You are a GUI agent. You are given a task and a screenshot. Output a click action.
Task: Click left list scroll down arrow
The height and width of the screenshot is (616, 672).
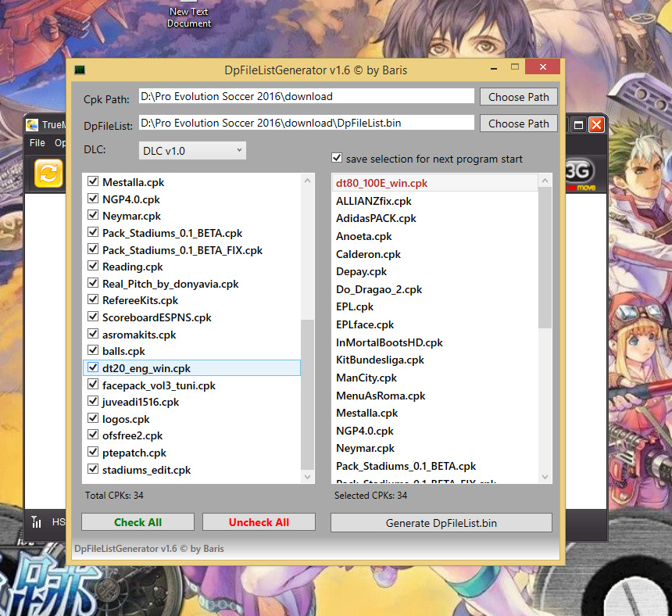(307, 476)
